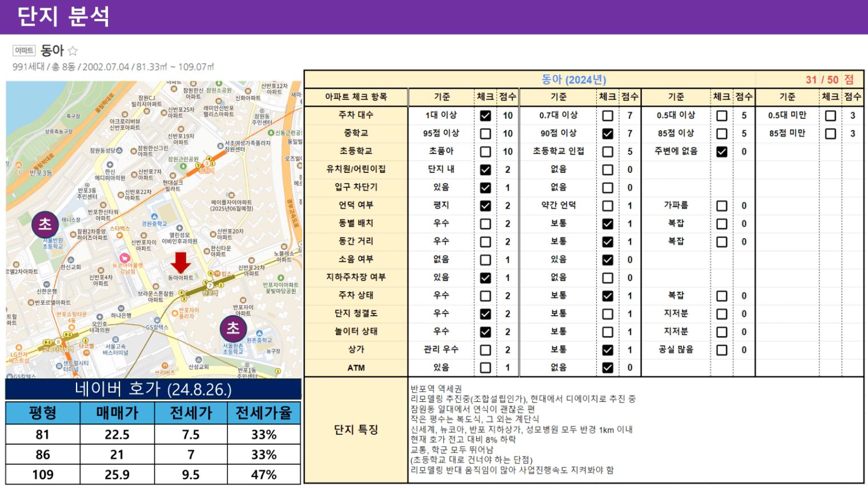Click the 전세가율 column header
The image size is (868, 488).
(264, 413)
